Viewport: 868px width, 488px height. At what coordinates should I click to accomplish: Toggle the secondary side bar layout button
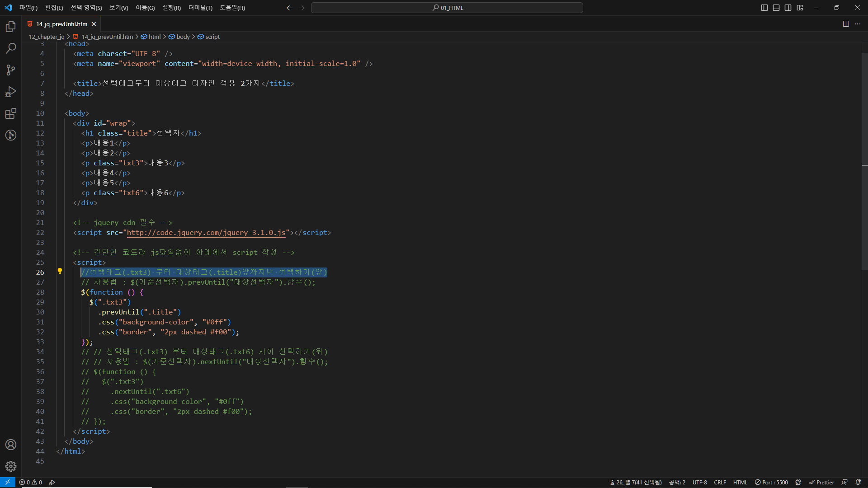(x=788, y=8)
